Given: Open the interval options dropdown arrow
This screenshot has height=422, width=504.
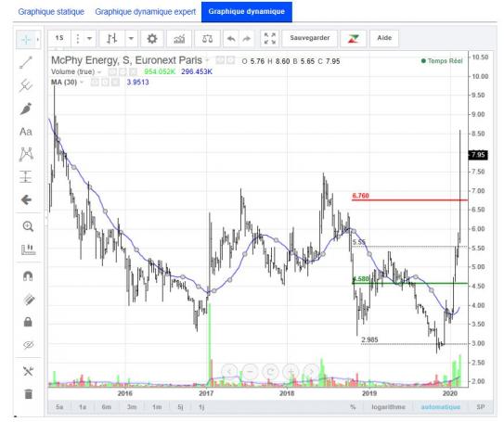Looking at the screenshot, I should [x=90, y=39].
